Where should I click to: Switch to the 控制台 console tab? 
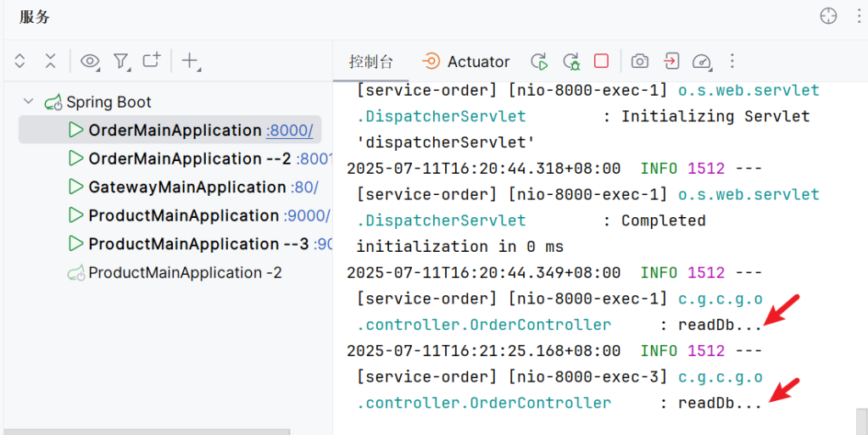pos(371,62)
